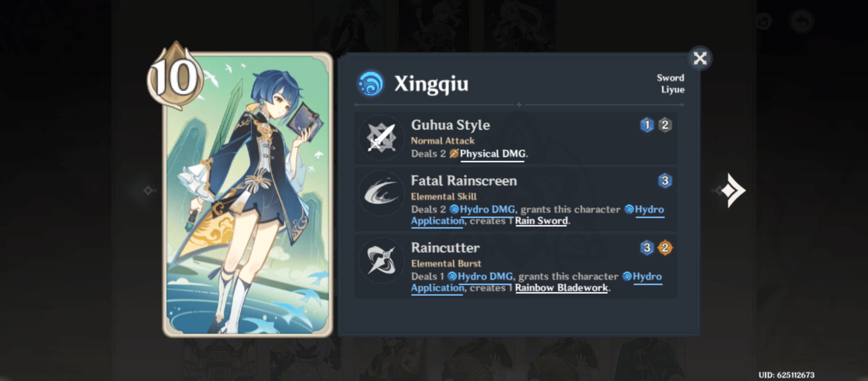
Task: Open the Rain Sword keyword link
Action: pos(541,221)
